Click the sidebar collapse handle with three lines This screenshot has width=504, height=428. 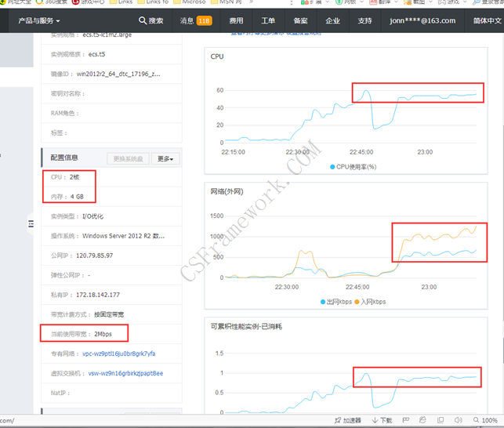coord(31,224)
